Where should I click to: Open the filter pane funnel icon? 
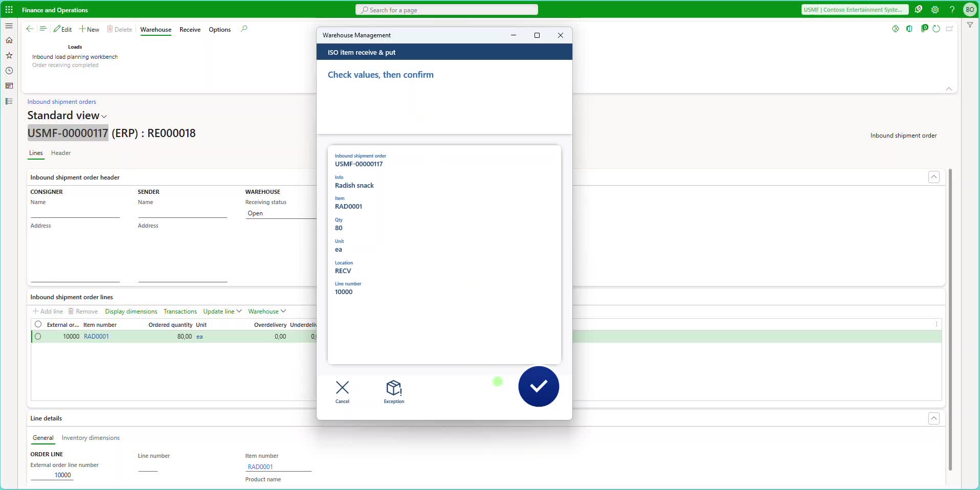click(970, 25)
